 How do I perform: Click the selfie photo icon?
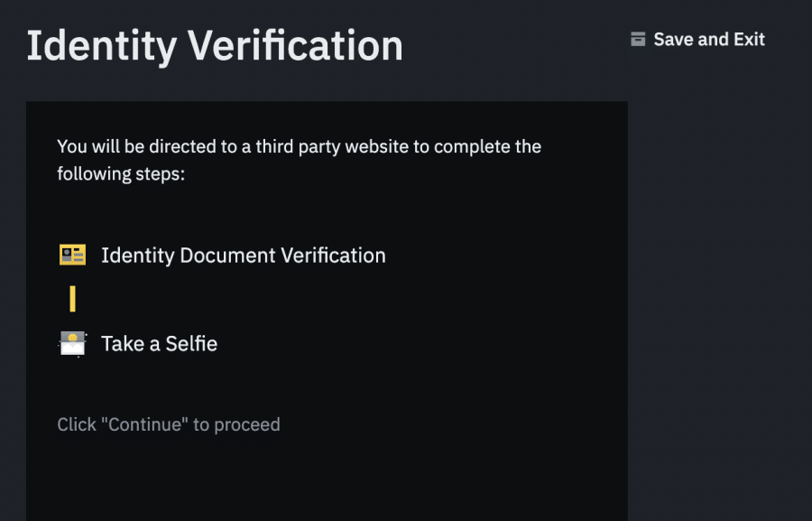[x=72, y=343]
